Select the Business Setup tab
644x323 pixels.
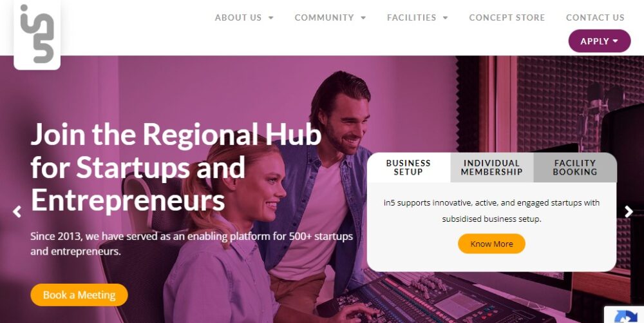[408, 168]
